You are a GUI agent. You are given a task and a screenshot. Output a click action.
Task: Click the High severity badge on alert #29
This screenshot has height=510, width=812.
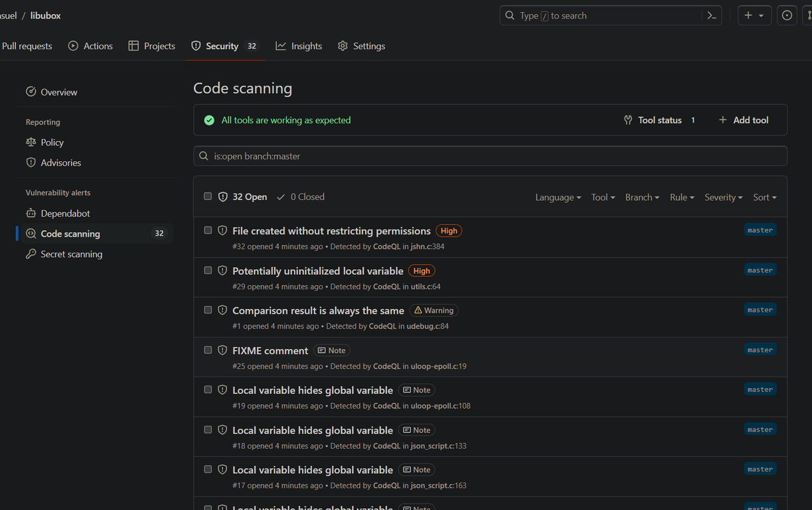tap(422, 271)
